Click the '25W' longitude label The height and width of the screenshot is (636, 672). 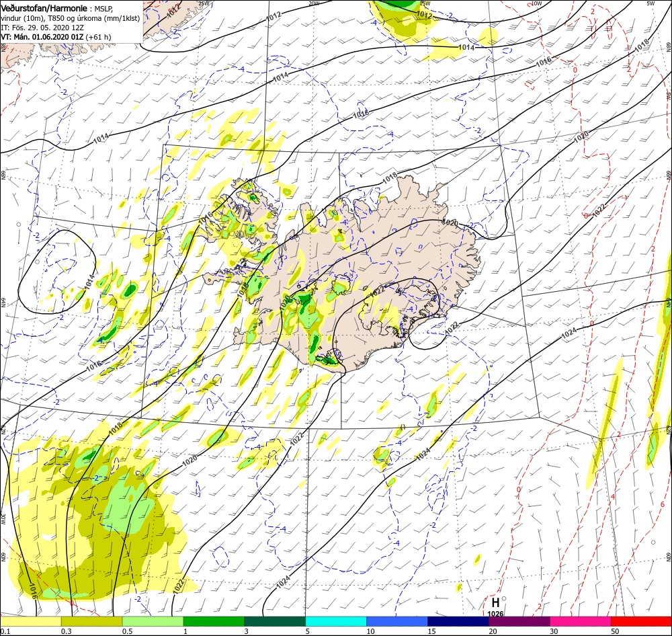204,3
